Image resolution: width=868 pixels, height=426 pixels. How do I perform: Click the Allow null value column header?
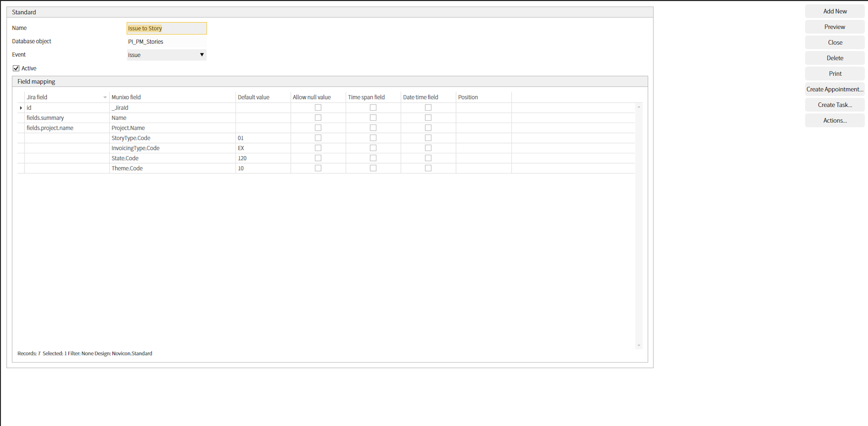click(318, 97)
